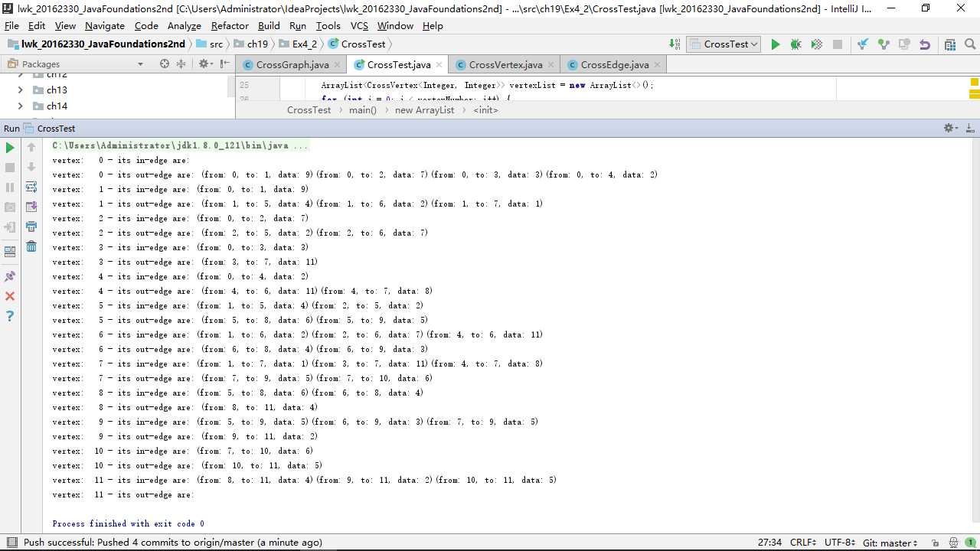Switch to CrossEdge.java tab
Viewport: 980px width, 551px height.
click(x=615, y=65)
